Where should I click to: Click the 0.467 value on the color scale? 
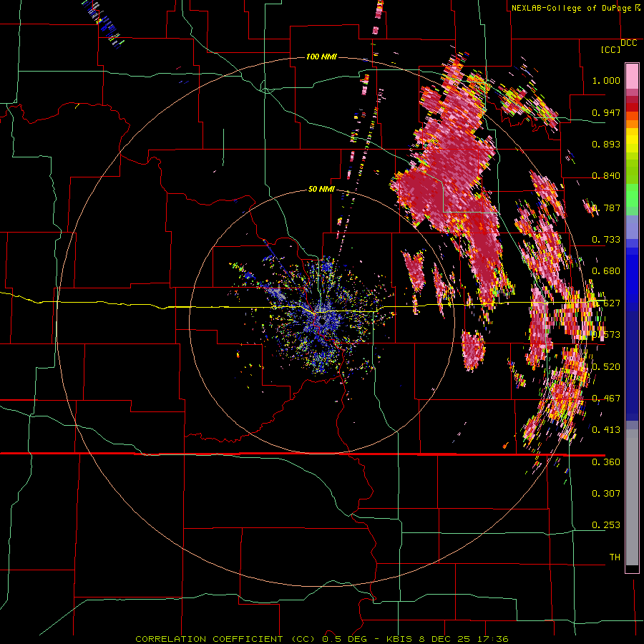point(606,399)
